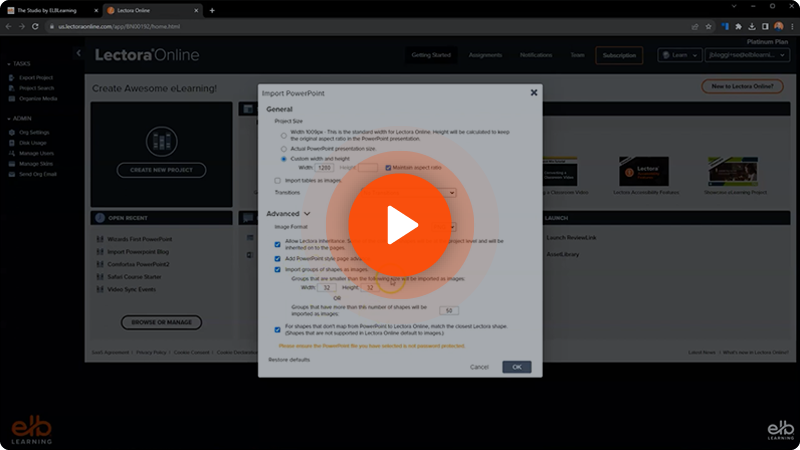Click Cancel in Import PowerPoint dialog
The width and height of the screenshot is (800, 450).
click(479, 367)
